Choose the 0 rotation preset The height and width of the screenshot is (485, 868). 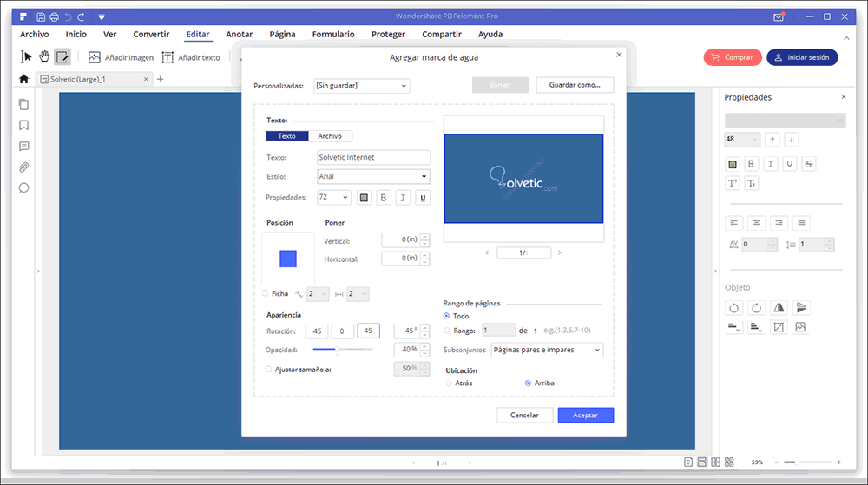342,331
